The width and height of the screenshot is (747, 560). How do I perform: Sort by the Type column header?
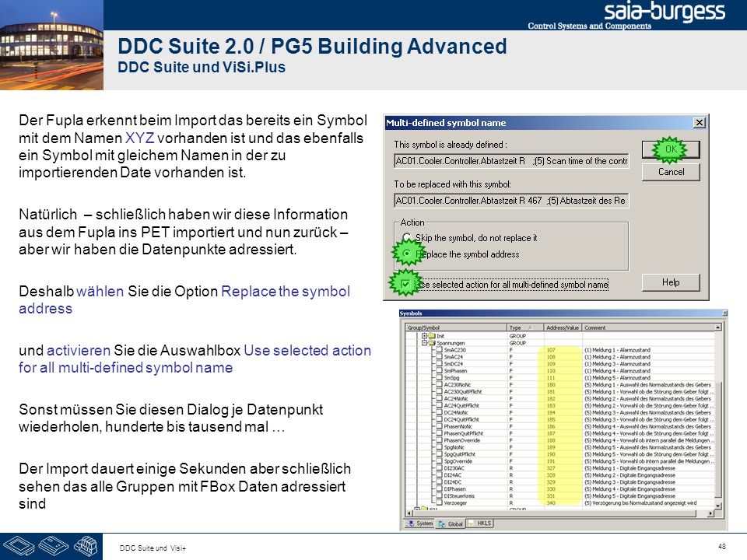coord(525,327)
